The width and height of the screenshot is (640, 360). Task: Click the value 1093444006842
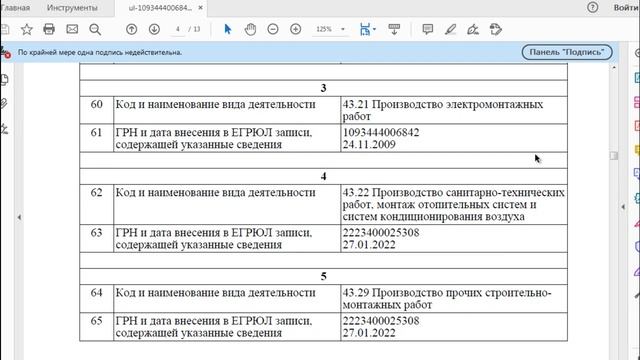pyautogui.click(x=381, y=132)
